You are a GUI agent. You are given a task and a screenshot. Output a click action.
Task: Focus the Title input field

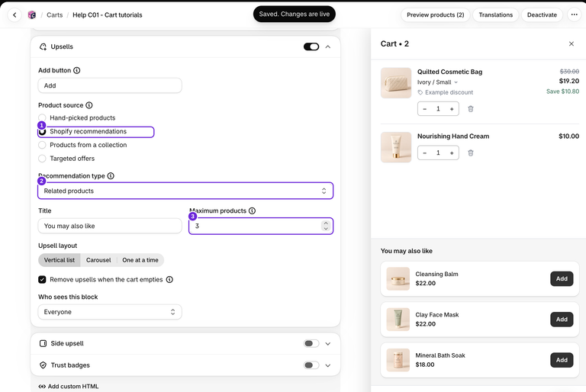[110, 226]
